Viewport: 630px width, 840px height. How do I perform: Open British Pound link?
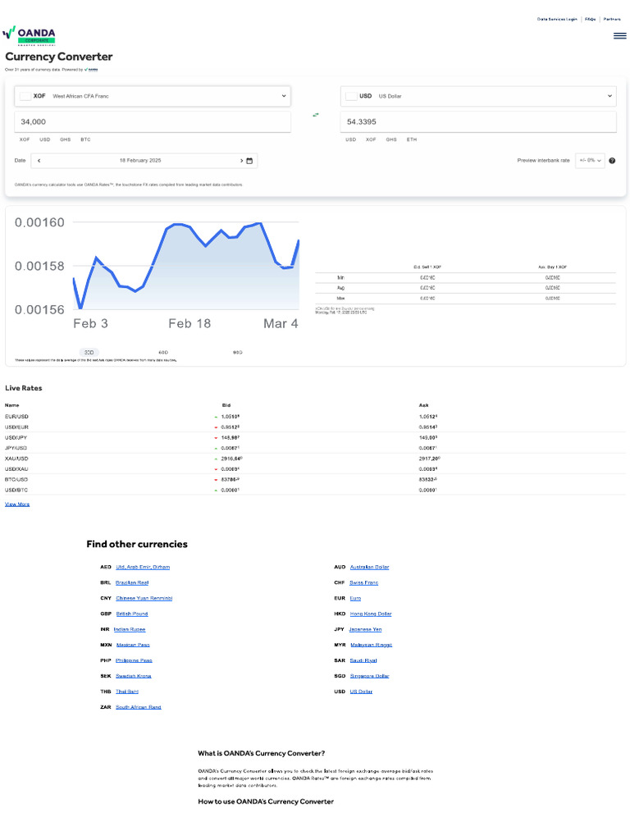coord(132,614)
